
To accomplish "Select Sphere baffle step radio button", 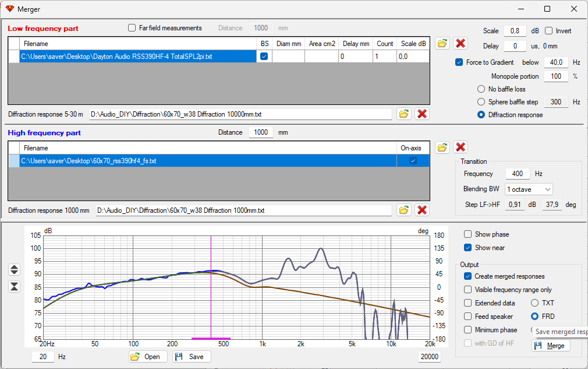I will coord(481,102).
